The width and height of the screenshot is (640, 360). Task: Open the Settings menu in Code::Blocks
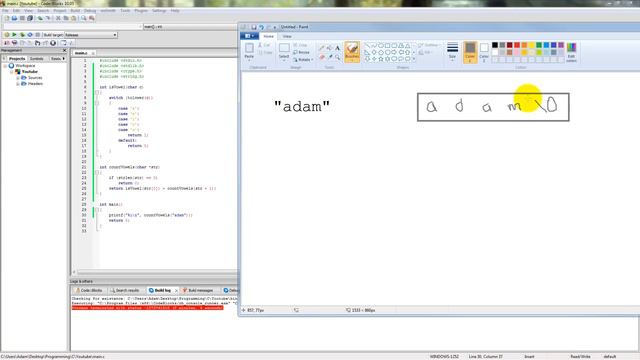point(159,11)
